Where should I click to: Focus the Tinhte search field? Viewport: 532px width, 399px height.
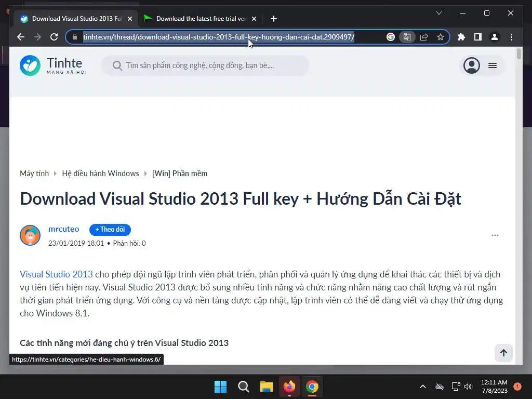tap(205, 65)
